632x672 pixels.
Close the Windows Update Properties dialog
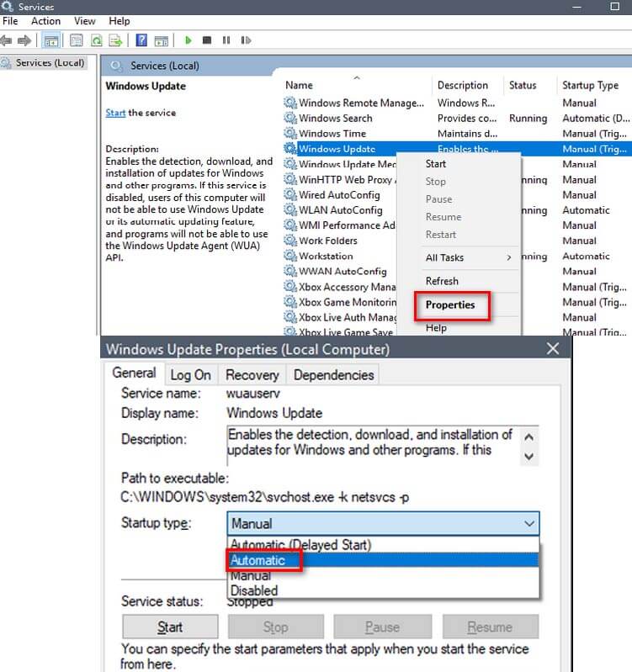tap(553, 348)
